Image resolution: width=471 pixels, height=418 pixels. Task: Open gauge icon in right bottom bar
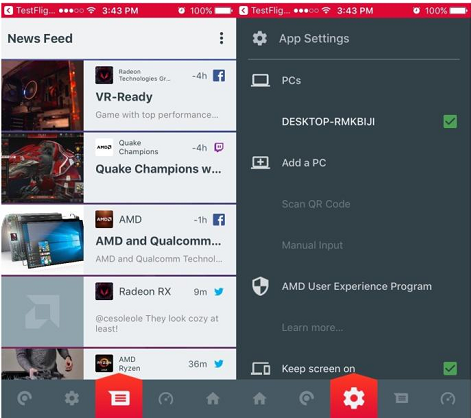[x=448, y=398]
